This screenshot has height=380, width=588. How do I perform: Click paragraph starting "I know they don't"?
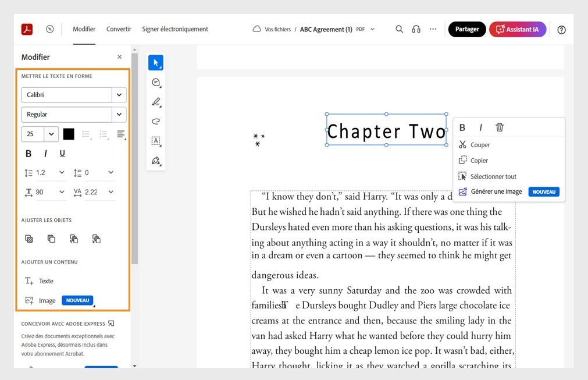coord(383,235)
